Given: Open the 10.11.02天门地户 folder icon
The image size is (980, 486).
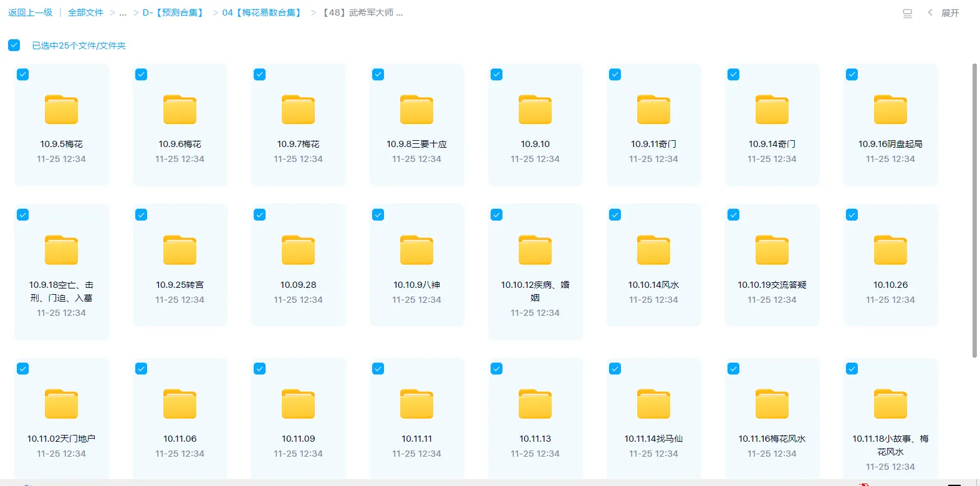Looking at the screenshot, I should click(61, 404).
